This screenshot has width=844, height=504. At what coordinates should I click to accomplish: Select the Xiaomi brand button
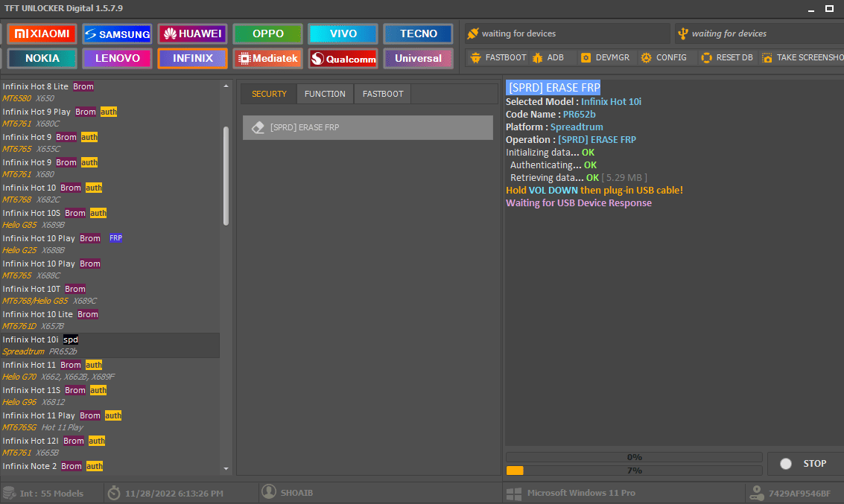point(42,34)
